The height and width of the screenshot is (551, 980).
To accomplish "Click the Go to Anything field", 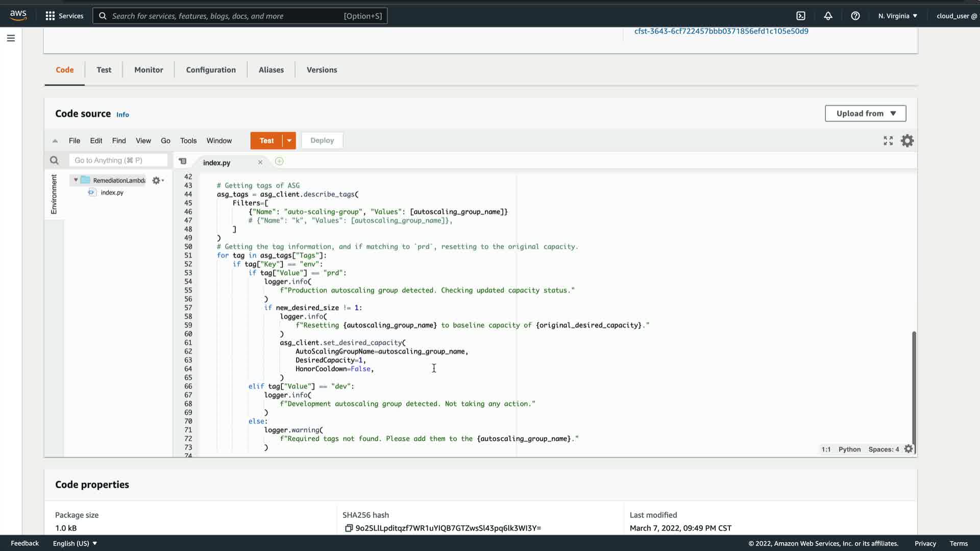I will tap(118, 161).
